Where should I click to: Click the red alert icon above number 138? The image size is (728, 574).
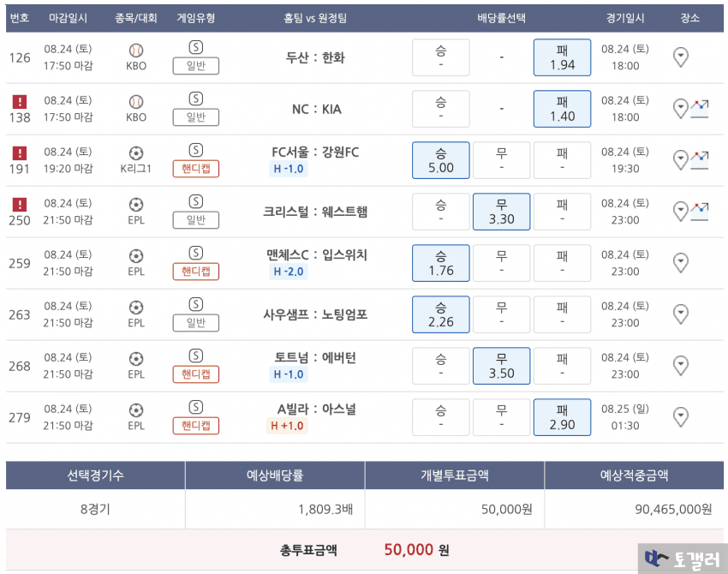(20, 102)
